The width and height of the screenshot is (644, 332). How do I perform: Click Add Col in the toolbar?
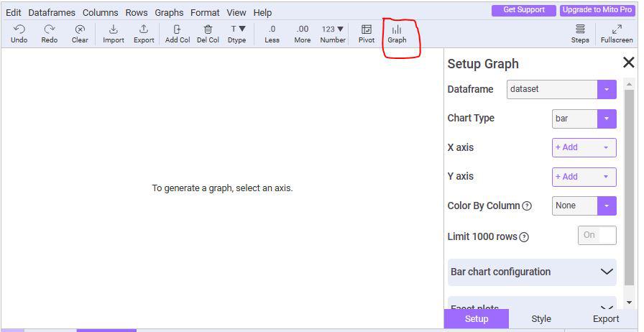(178, 34)
